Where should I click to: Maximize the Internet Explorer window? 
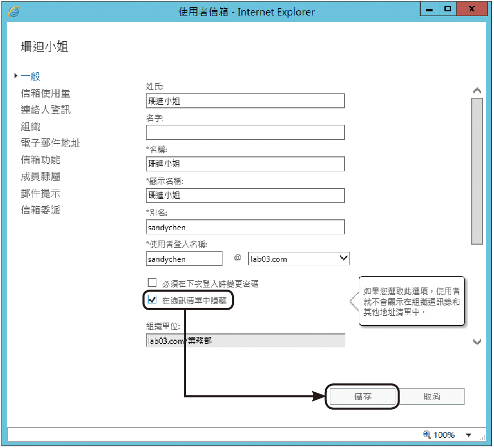(448, 9)
